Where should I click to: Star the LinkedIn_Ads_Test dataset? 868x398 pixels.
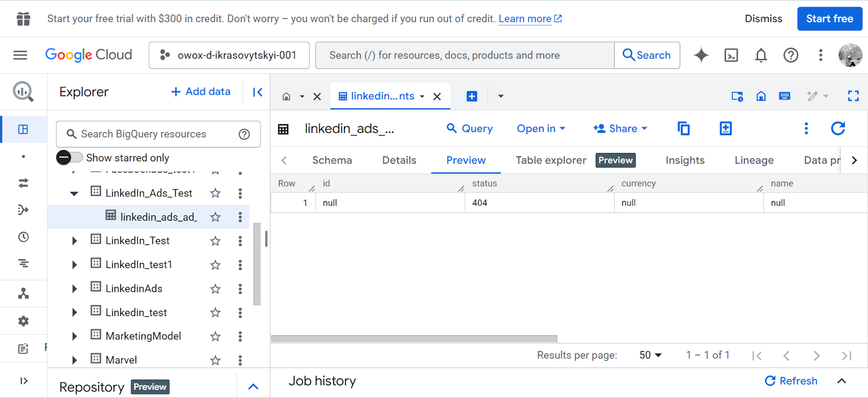[215, 193]
